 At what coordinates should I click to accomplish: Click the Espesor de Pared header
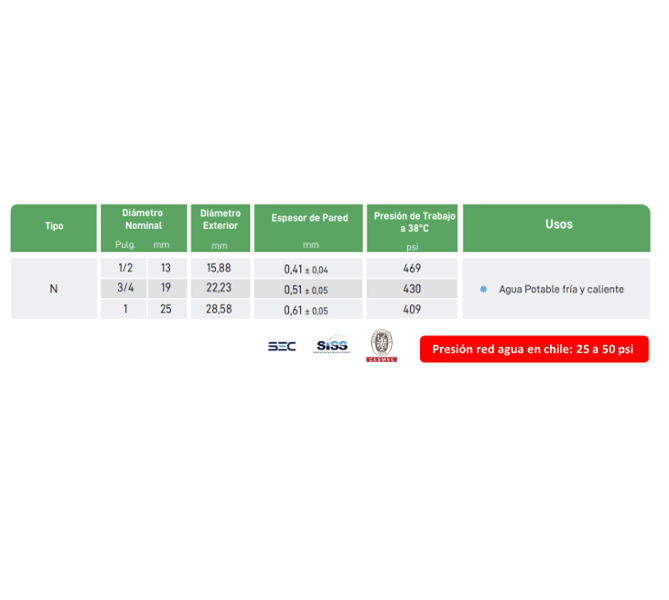(x=310, y=218)
